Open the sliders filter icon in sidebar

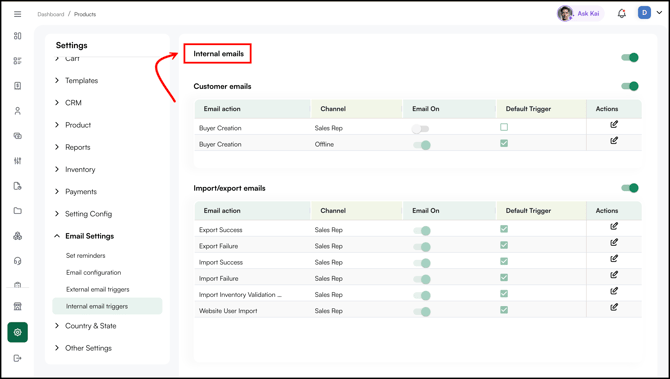(x=18, y=161)
